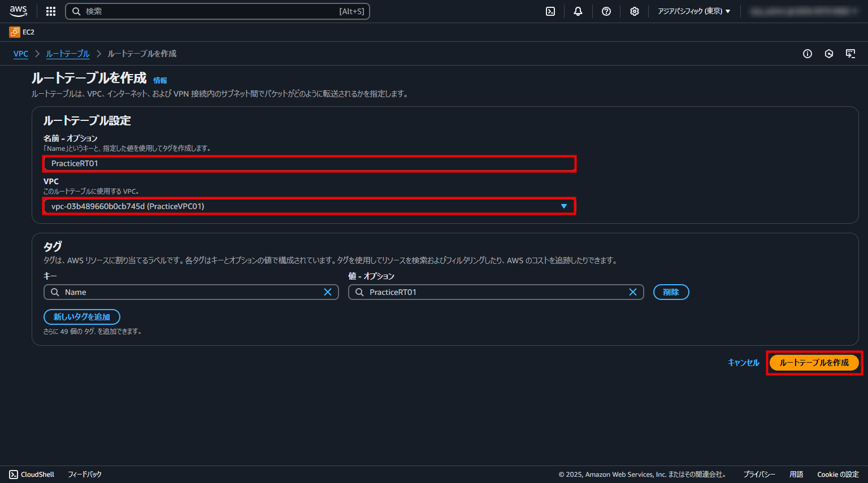Click the 削除 tag button

point(671,292)
